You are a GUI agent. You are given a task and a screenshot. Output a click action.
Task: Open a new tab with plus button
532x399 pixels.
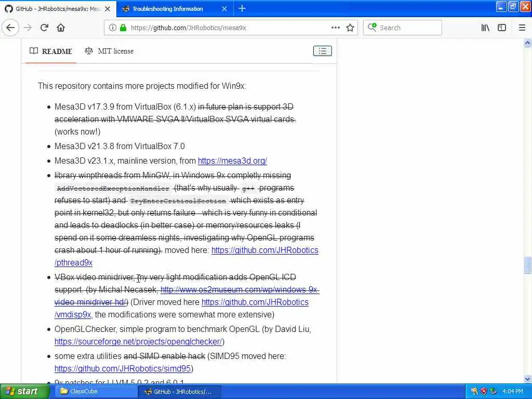pos(242,8)
